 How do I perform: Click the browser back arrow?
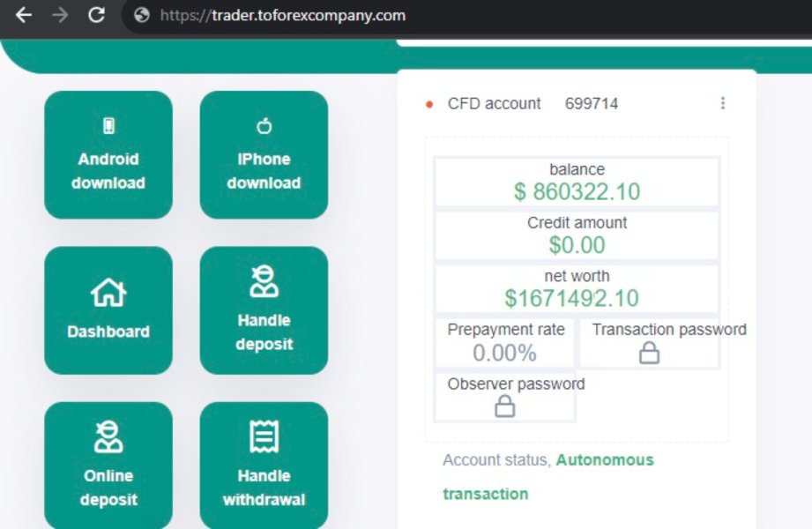click(24, 15)
